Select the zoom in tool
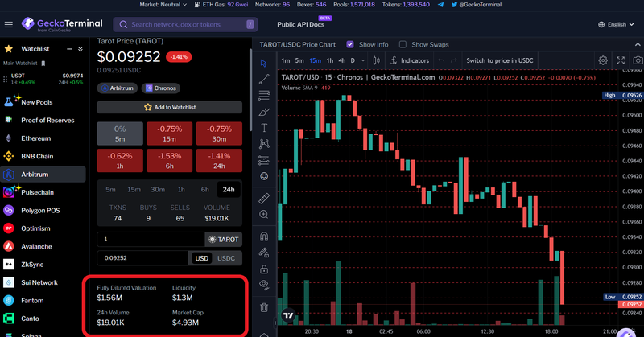Screen dimensions: 644x337 coord(264,214)
